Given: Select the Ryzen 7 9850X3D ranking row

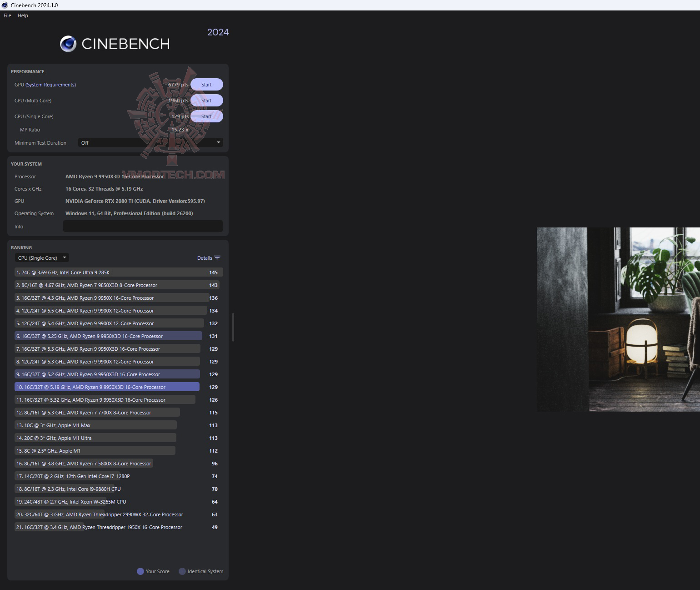Looking at the screenshot, I should pos(119,285).
